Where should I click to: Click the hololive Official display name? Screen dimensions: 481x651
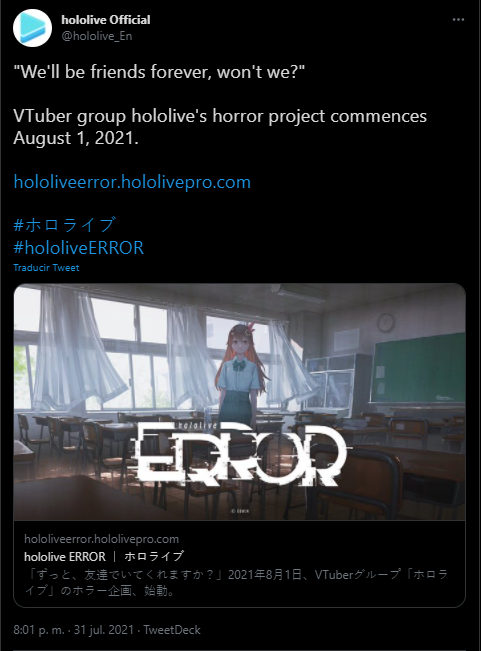(106, 20)
